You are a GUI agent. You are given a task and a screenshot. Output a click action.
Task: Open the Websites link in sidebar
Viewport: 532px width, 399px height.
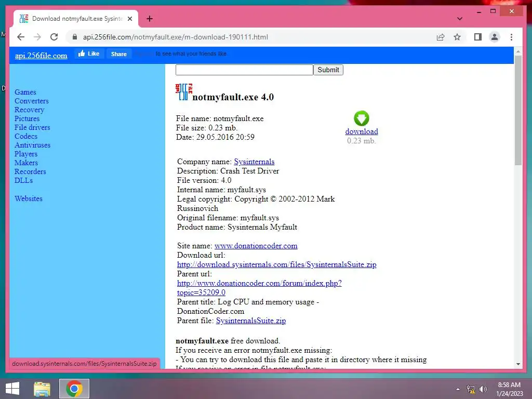coord(29,199)
